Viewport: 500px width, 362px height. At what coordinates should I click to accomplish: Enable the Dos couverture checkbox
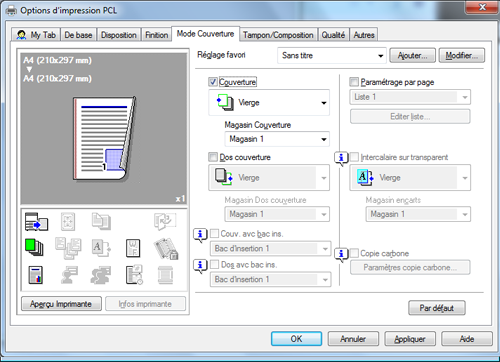click(213, 157)
